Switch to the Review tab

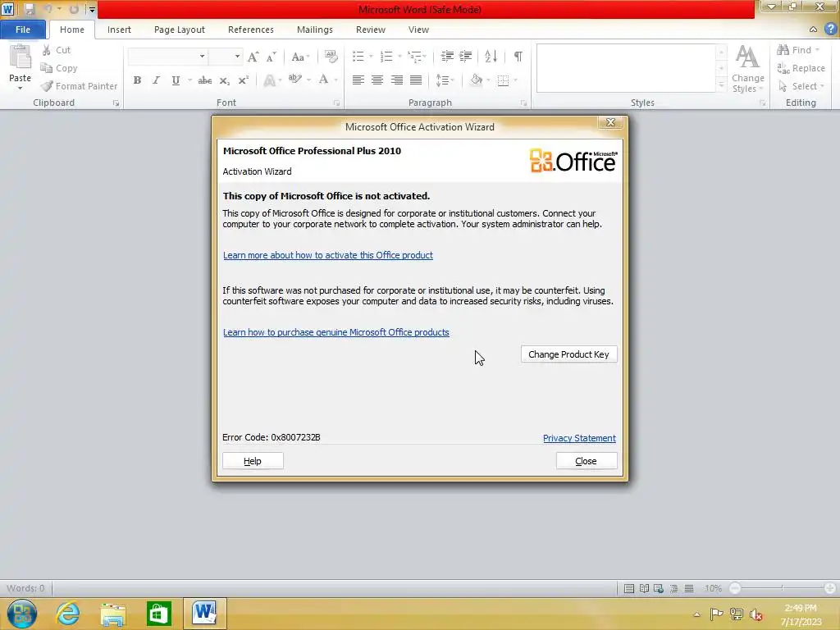371,30
